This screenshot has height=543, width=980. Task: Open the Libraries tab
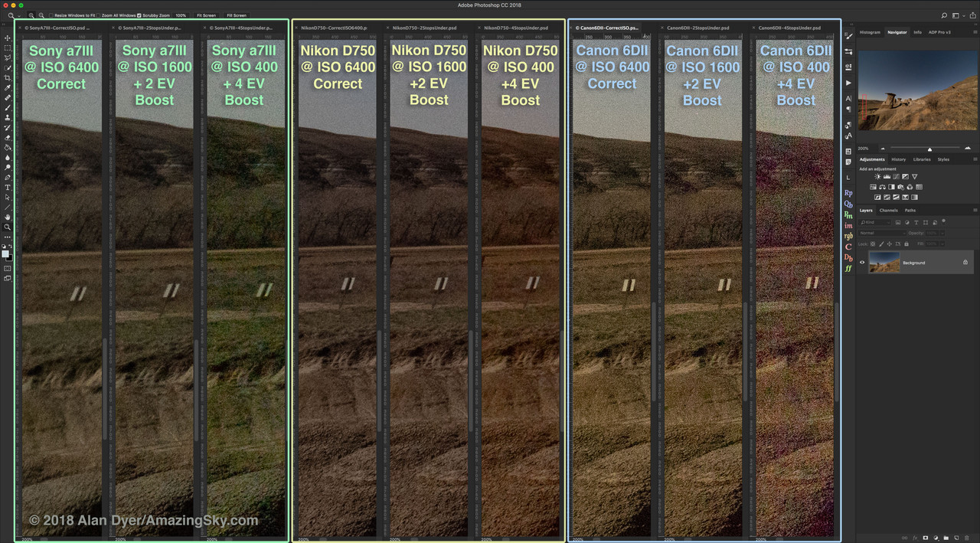pyautogui.click(x=922, y=159)
